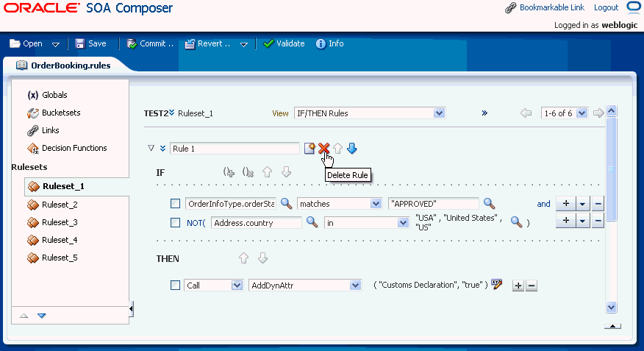Validate the rules dictionary
Screen dimensions: 644x351
pyautogui.click(x=284, y=43)
